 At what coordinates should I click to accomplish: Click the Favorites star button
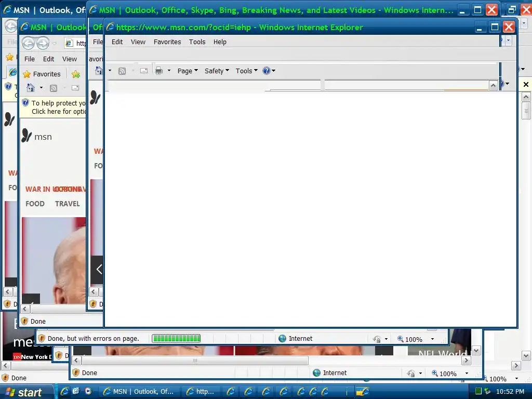42,74
